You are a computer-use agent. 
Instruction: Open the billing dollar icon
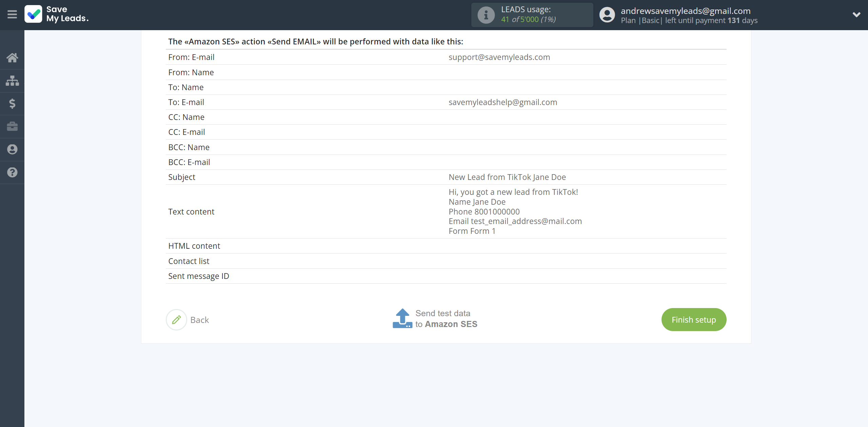point(12,103)
